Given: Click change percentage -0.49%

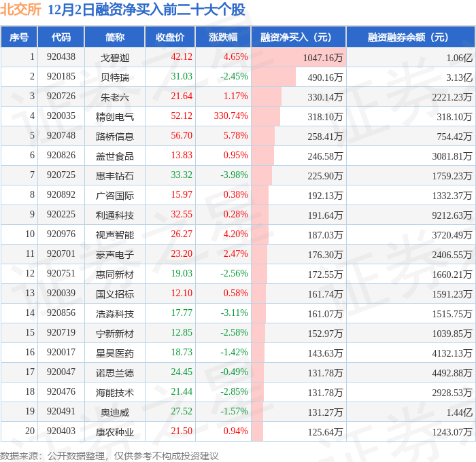Looking at the screenshot, I should click(x=234, y=372).
